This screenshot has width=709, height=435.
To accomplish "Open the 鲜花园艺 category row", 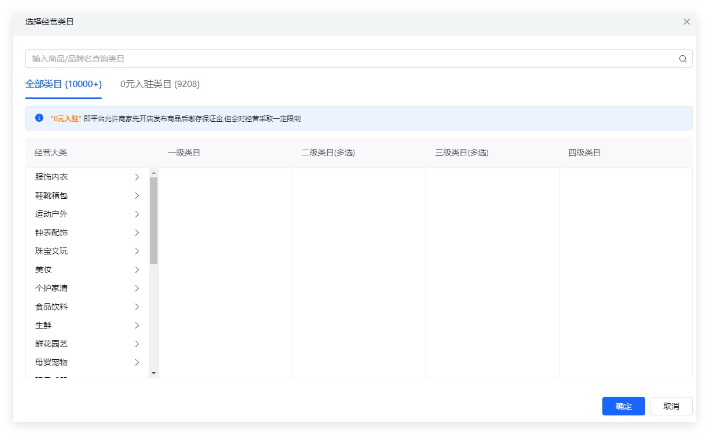I will (x=87, y=344).
